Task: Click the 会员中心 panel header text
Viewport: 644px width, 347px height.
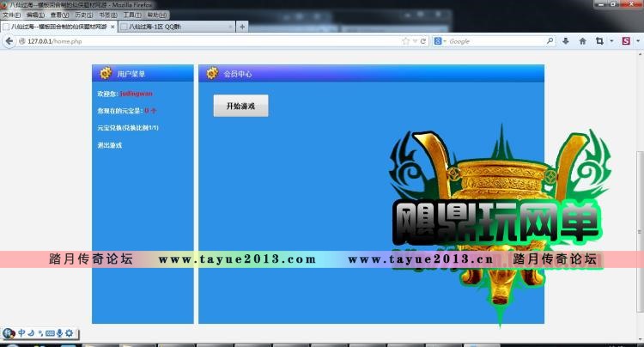Action: point(238,74)
